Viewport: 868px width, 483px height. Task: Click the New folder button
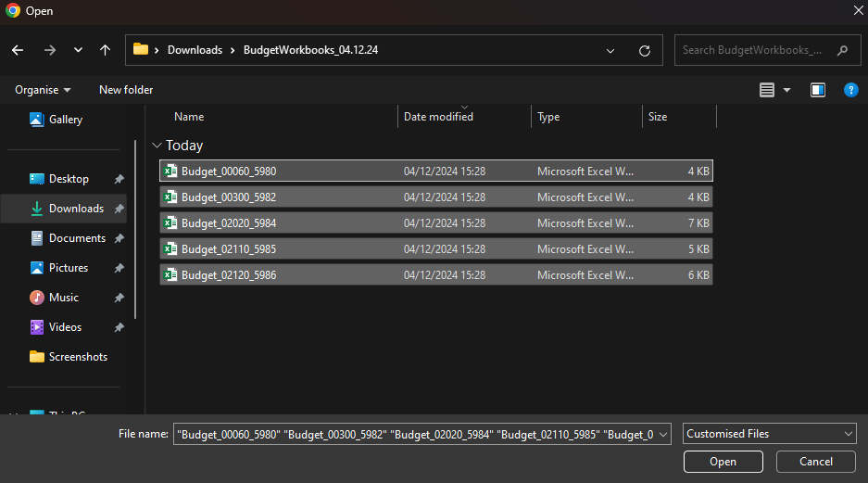(x=126, y=90)
